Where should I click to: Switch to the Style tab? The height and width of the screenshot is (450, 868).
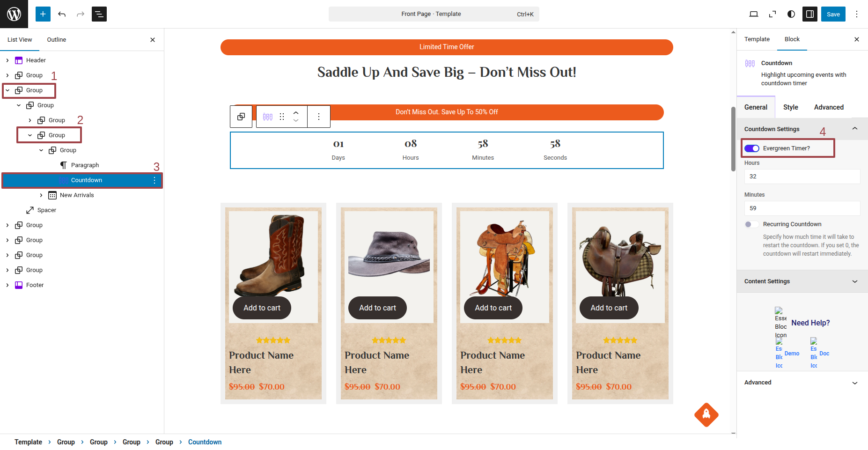[x=790, y=107]
